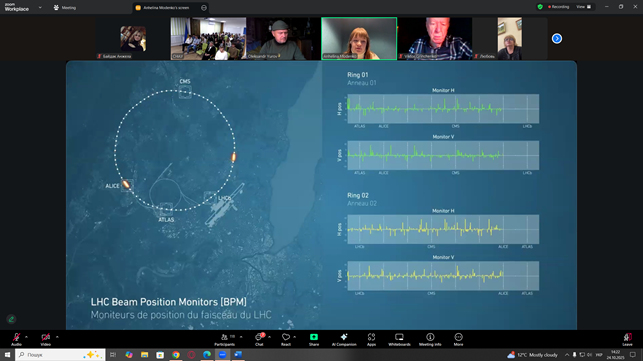Click Ring 02 Monitor H chart

click(443, 229)
